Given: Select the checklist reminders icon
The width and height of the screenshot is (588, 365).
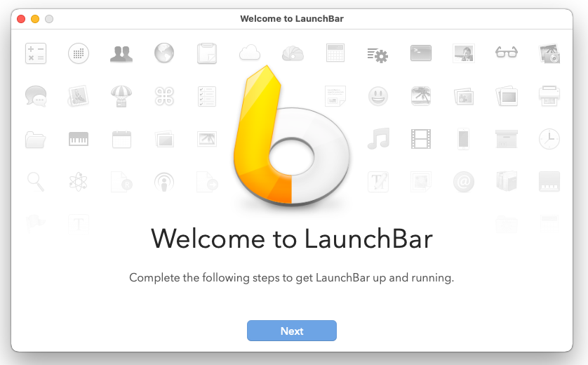Looking at the screenshot, I should click(207, 96).
